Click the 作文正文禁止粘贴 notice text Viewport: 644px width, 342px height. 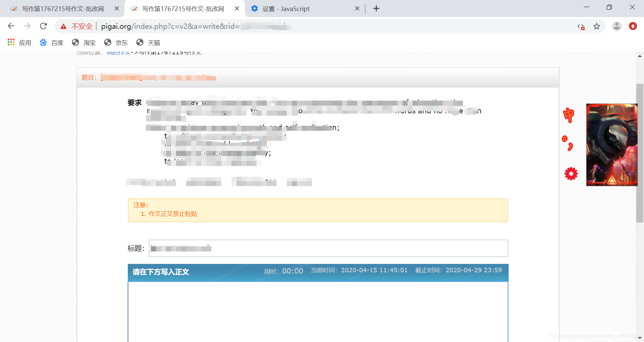[x=172, y=214]
